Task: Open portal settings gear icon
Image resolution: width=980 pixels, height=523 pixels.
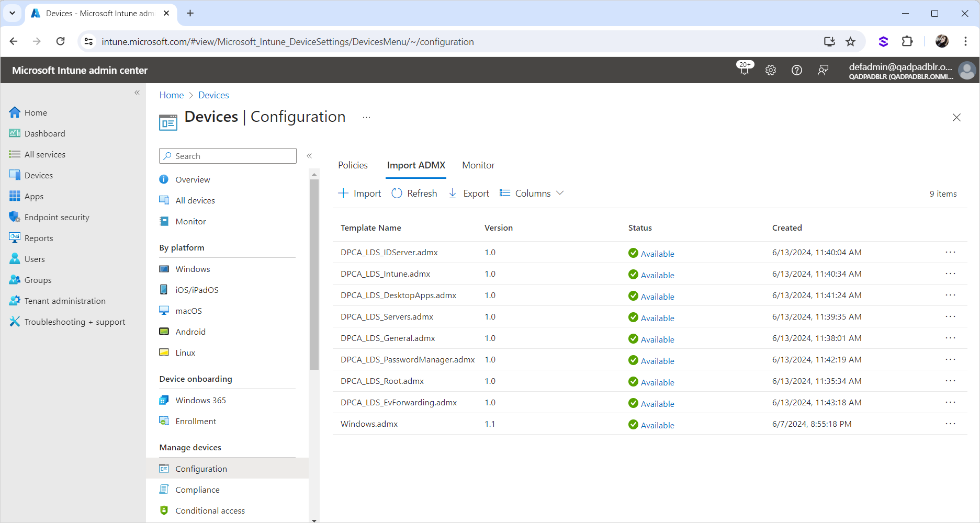Action: [x=771, y=70]
